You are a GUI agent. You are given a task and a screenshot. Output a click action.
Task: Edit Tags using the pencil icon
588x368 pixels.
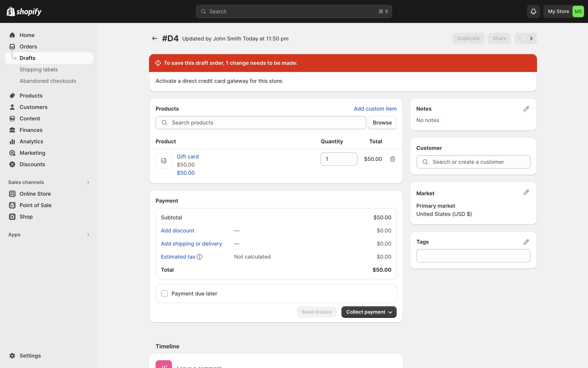526,242
